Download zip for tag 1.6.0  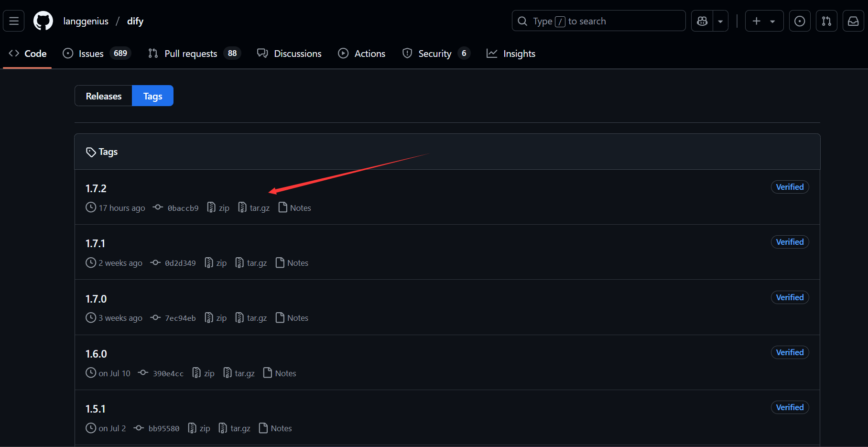pos(203,373)
